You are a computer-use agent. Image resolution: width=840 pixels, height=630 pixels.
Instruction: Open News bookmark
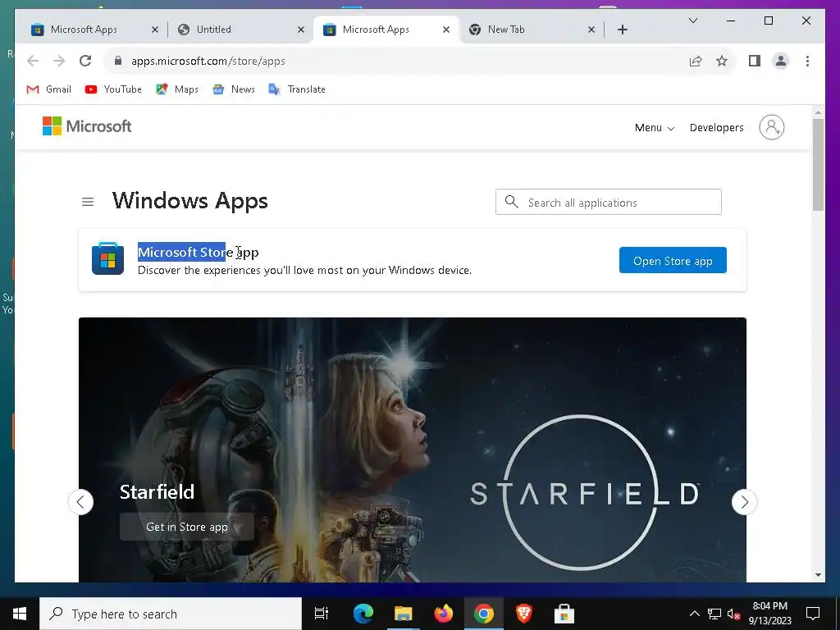pos(233,89)
